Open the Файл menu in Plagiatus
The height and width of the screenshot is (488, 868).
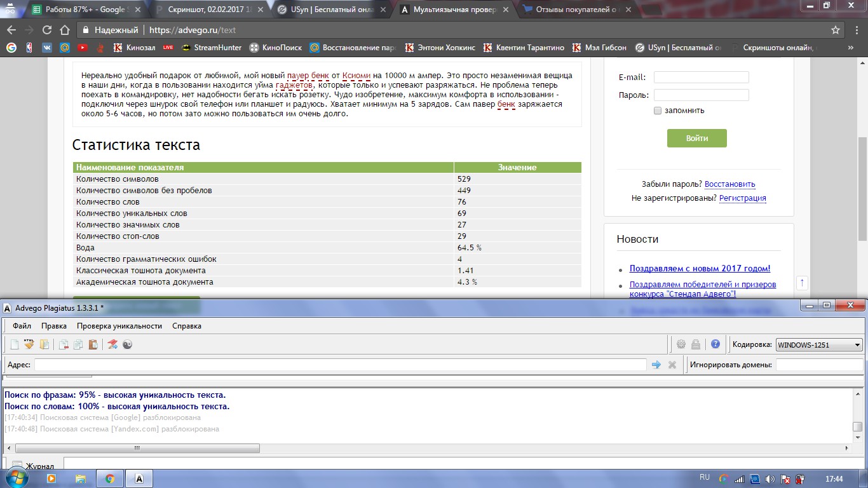point(22,326)
